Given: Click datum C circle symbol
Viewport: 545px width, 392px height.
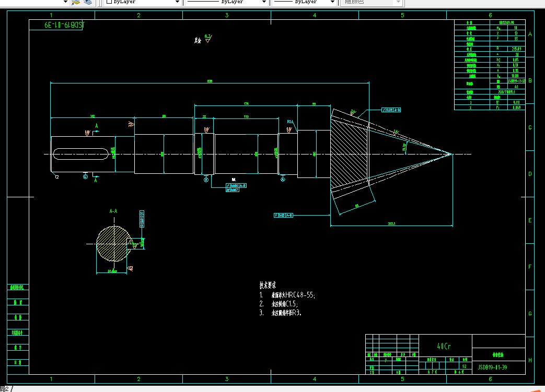Looking at the screenshot, I should coord(86,177).
